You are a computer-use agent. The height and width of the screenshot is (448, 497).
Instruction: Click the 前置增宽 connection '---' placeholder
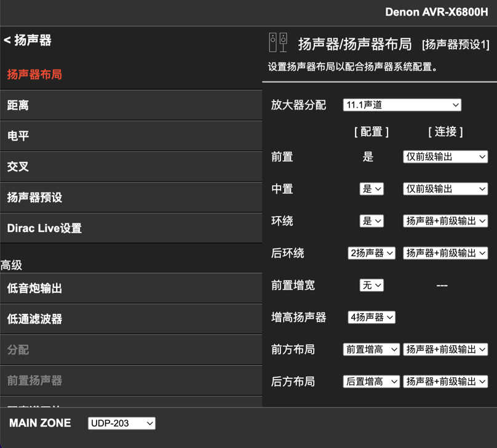pyautogui.click(x=442, y=286)
